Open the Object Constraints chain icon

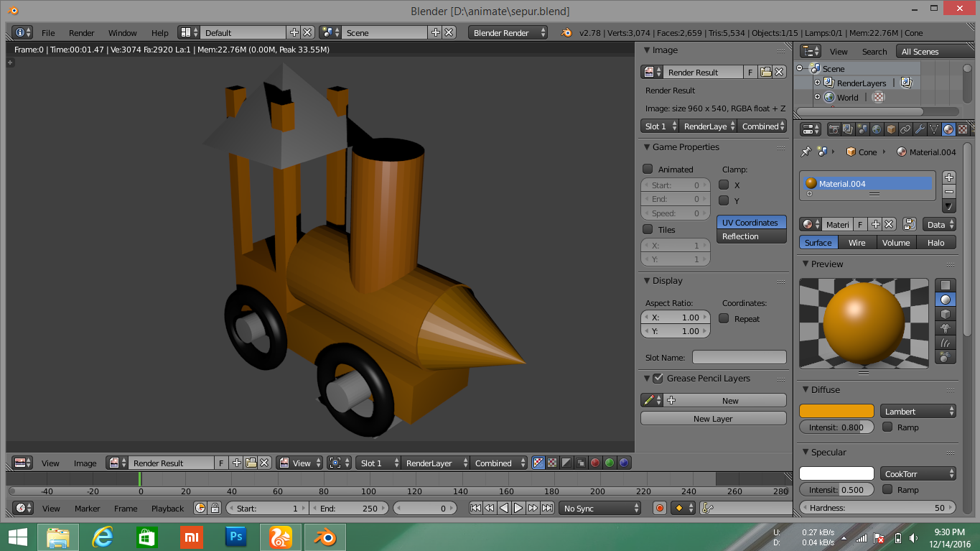pos(905,129)
